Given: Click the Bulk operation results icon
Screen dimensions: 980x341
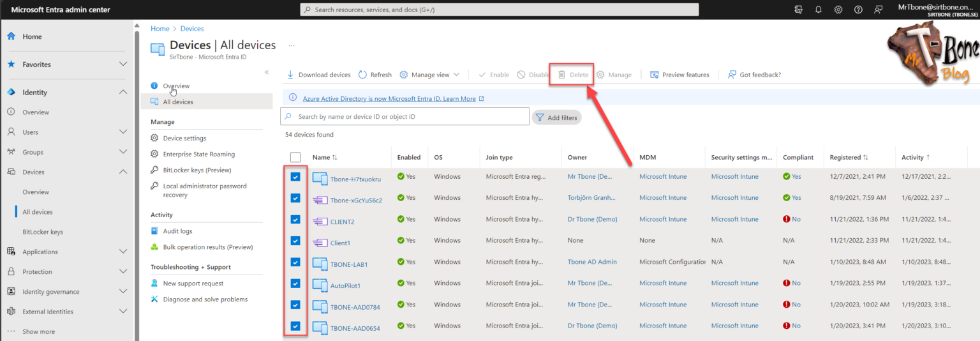Looking at the screenshot, I should tap(154, 247).
